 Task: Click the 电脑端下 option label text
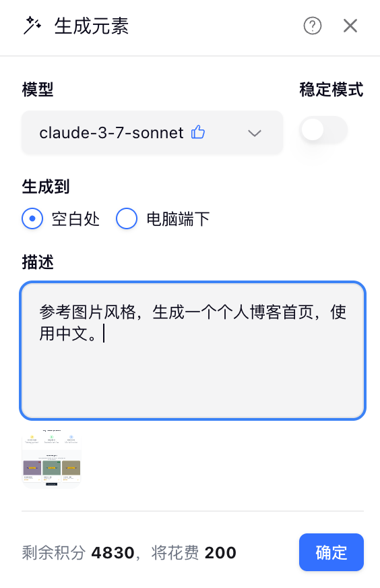pyautogui.click(x=178, y=218)
